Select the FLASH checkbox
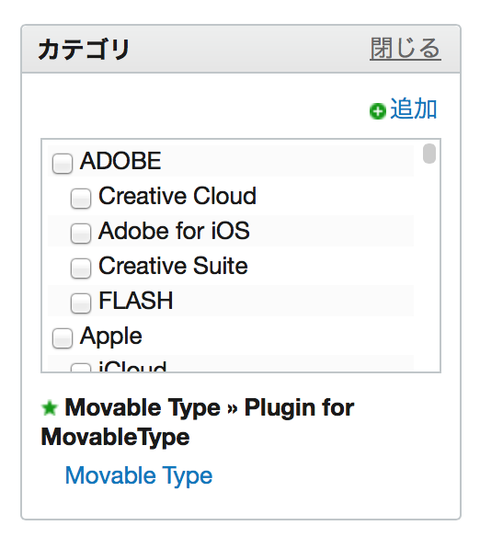 click(x=81, y=303)
